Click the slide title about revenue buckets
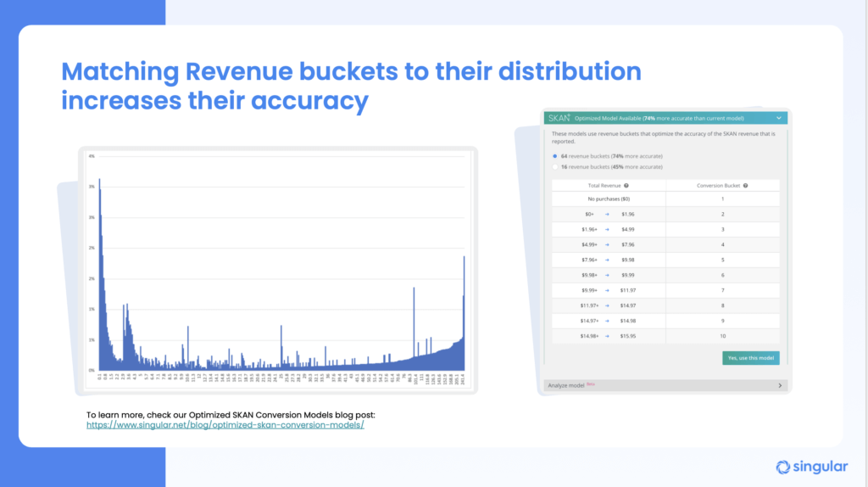The height and width of the screenshot is (487, 868). click(x=351, y=86)
